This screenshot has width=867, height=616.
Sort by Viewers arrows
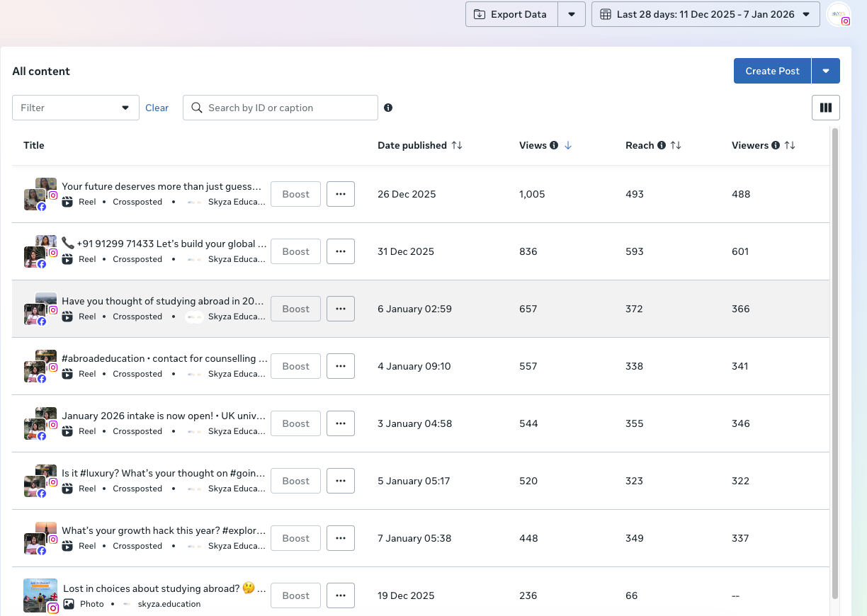click(x=790, y=145)
